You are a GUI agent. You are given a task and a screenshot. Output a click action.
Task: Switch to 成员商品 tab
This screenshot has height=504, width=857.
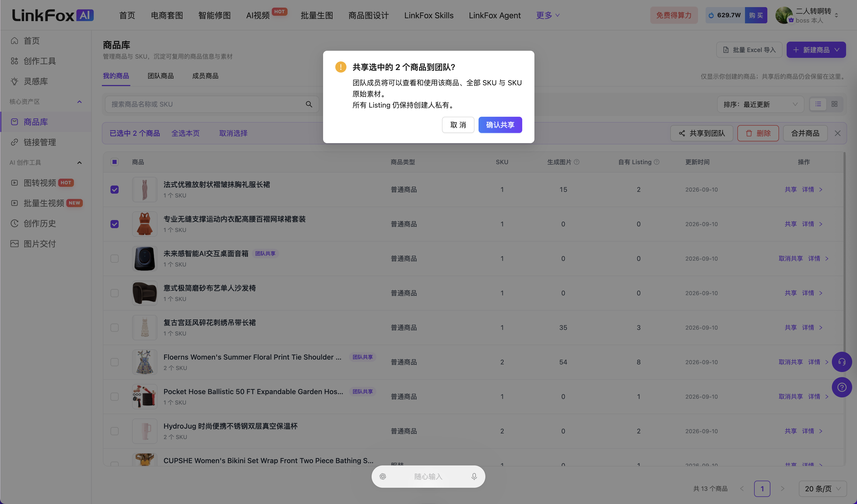coord(205,76)
